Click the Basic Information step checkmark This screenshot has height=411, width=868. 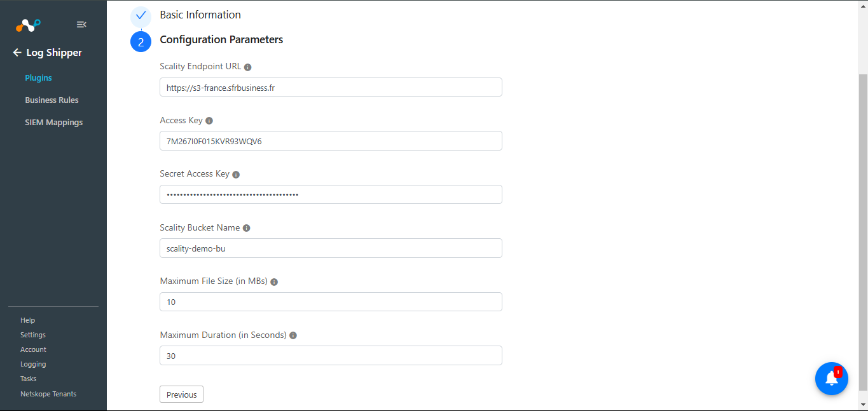click(x=141, y=15)
